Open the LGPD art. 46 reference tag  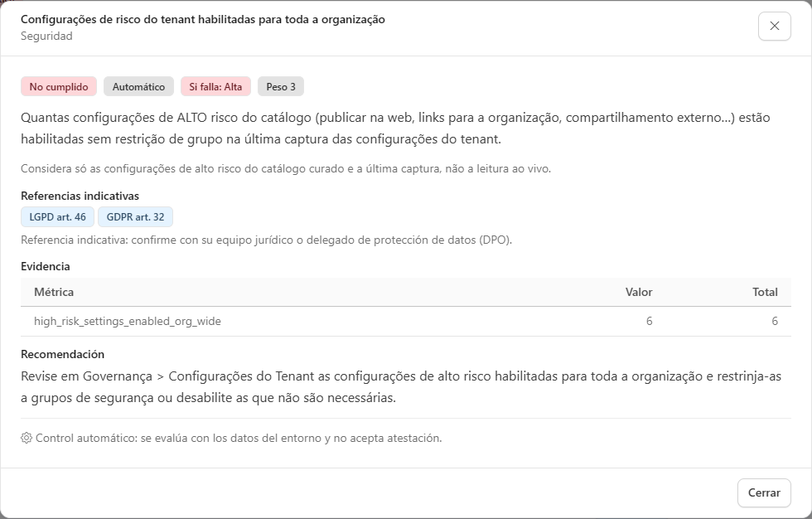[57, 217]
